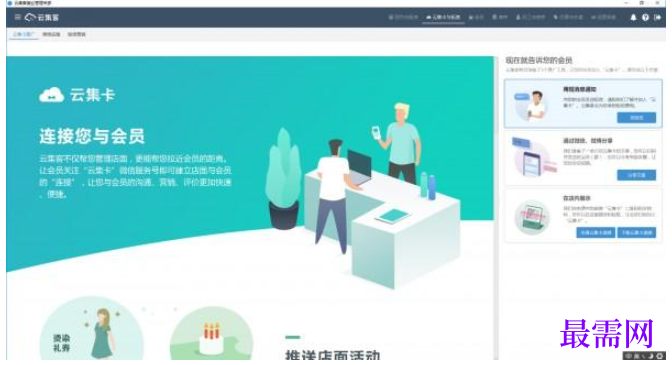
Task: Open the third top navigation menu item
Action: (476, 17)
